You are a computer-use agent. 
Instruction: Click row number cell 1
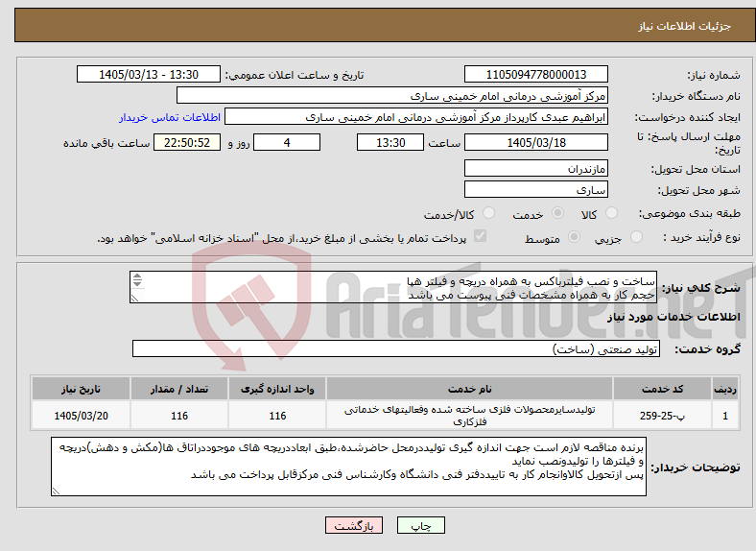(x=725, y=416)
